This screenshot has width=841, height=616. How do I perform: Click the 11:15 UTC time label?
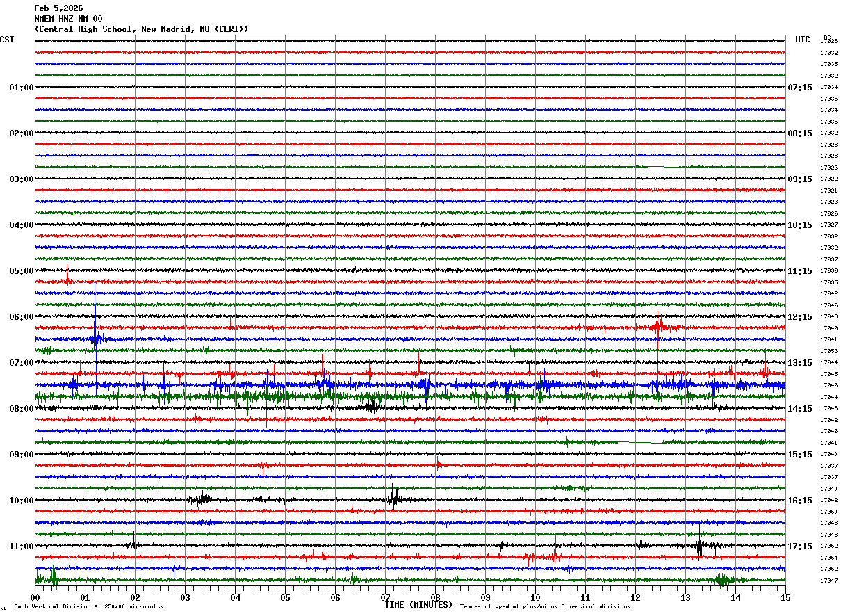pyautogui.click(x=800, y=271)
